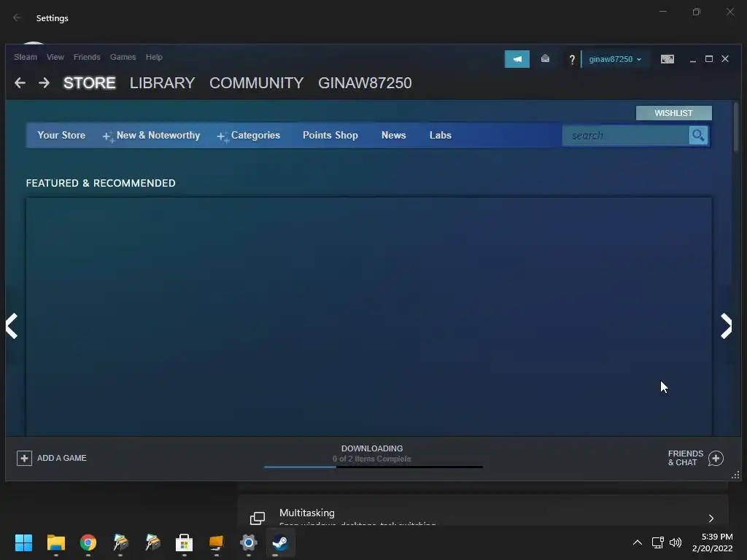Click into the store search field
747x560 pixels.
(625, 135)
